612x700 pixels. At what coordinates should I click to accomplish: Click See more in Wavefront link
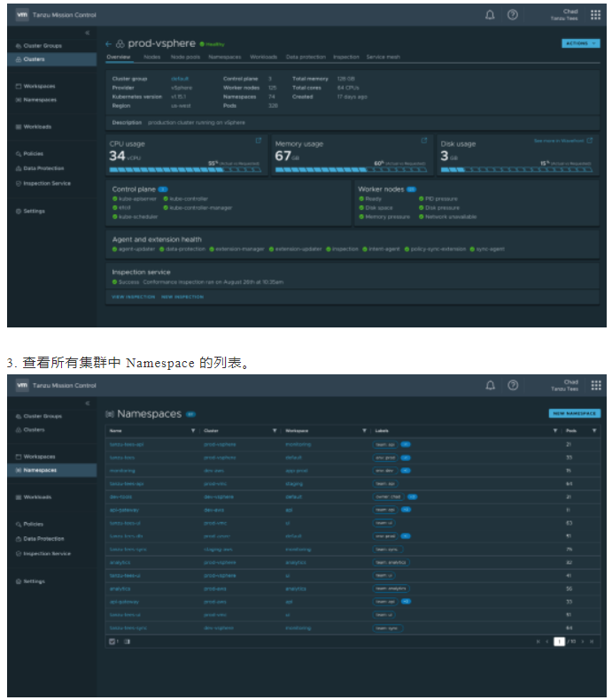(x=559, y=141)
